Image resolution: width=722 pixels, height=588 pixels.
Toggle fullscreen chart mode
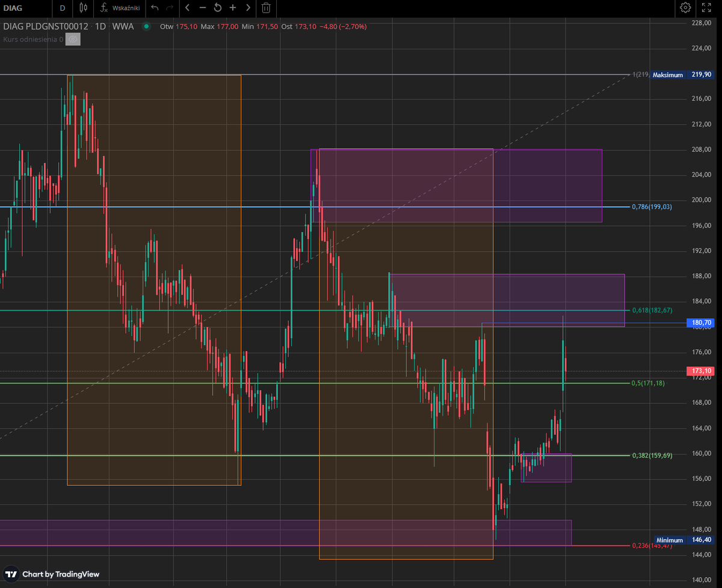(707, 8)
